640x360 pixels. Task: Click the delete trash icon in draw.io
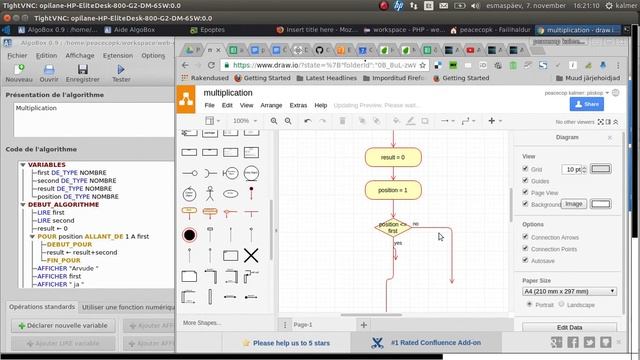point(342,121)
